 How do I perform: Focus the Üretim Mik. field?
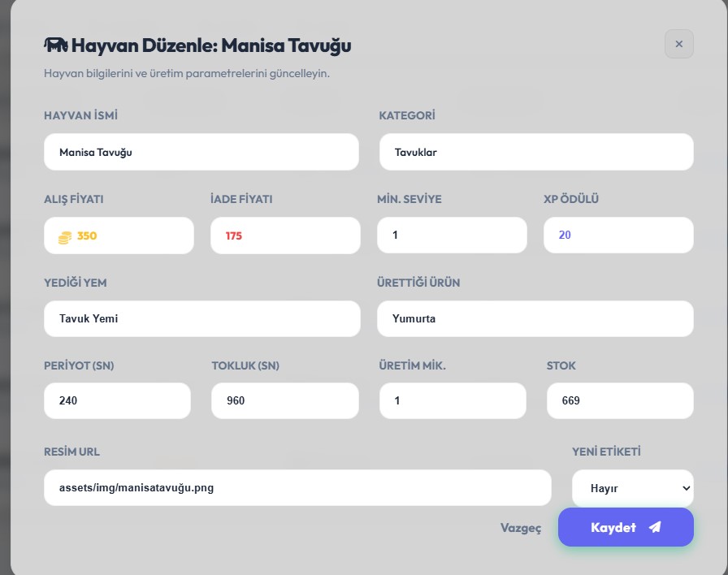(x=453, y=400)
